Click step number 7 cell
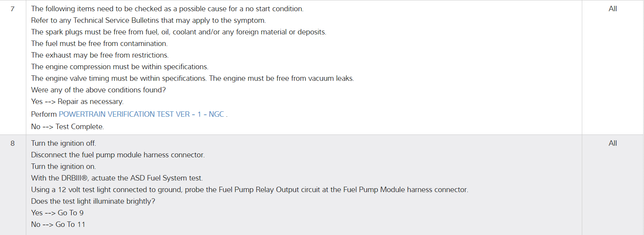The height and width of the screenshot is (235, 644). tap(13, 9)
